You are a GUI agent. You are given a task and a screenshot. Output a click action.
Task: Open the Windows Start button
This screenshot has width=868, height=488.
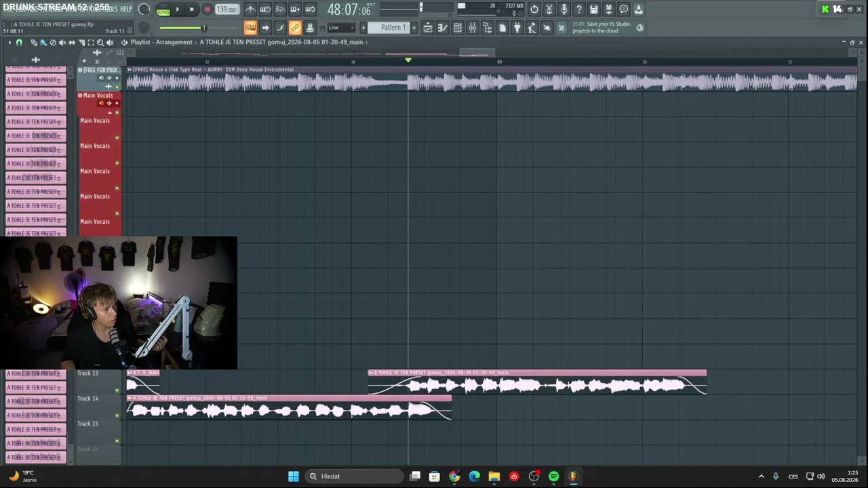tap(294, 476)
